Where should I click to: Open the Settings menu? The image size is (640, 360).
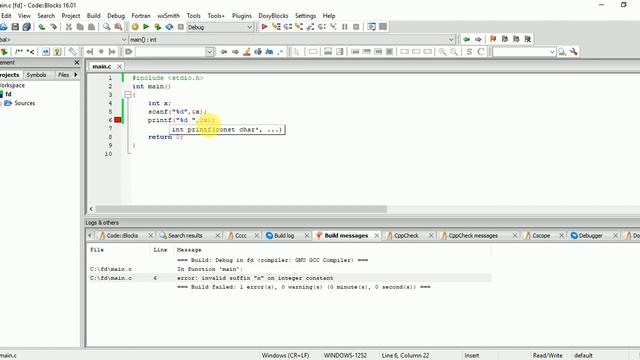[x=305, y=16]
